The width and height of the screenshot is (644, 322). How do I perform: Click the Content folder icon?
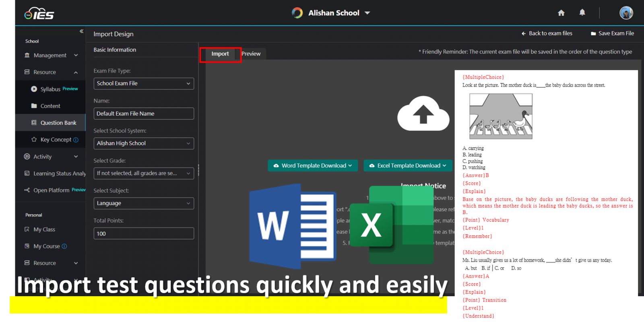click(34, 106)
